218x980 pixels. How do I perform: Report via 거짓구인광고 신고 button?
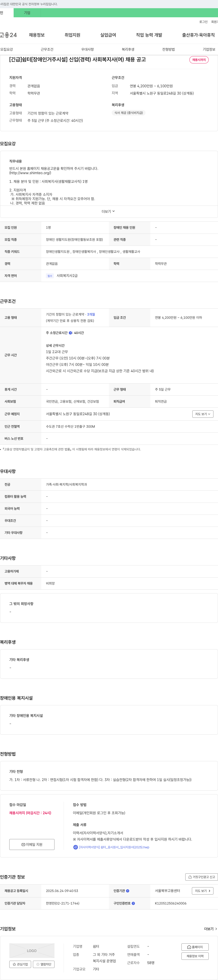201,877
